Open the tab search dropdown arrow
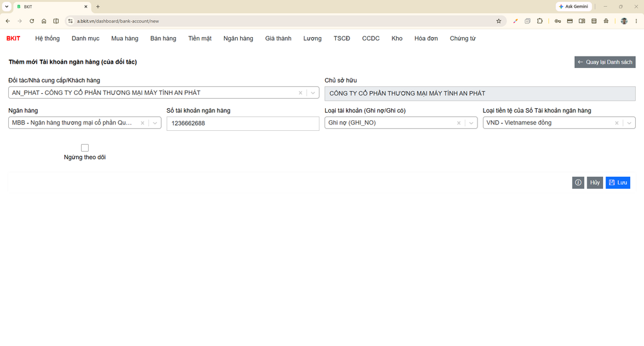The image size is (644, 346). (6, 6)
